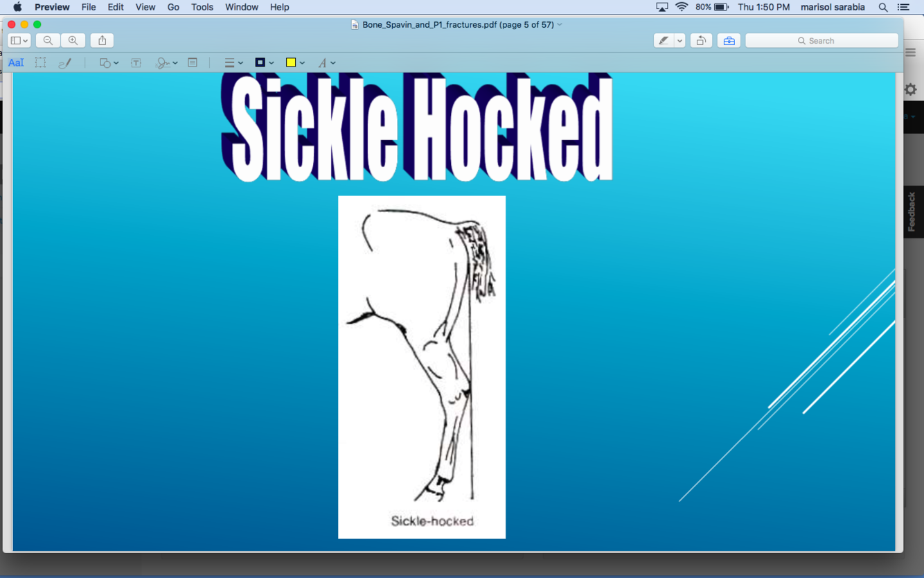Focus the Search field

pos(822,41)
